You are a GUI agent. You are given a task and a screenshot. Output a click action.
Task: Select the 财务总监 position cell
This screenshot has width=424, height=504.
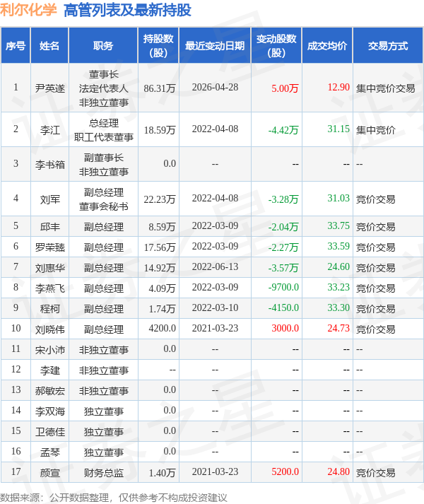103,473
